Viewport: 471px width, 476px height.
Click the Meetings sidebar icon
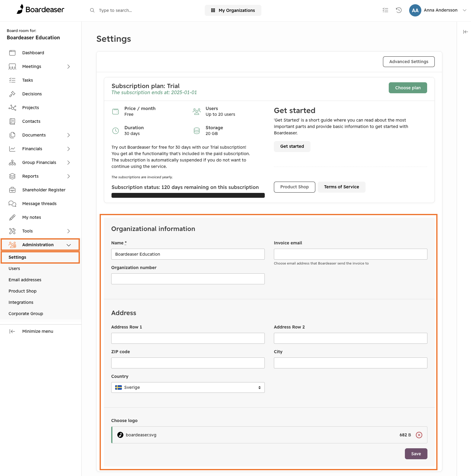12,66
